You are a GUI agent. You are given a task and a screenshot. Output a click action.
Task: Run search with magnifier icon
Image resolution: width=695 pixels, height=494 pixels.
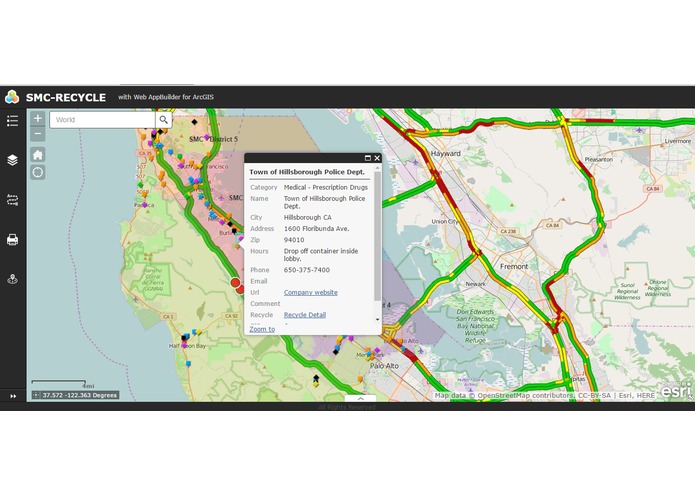coord(164,120)
